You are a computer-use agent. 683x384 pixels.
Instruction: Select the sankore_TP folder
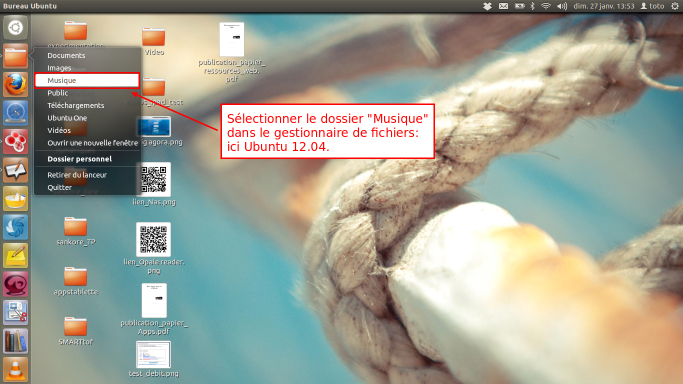pos(76,231)
